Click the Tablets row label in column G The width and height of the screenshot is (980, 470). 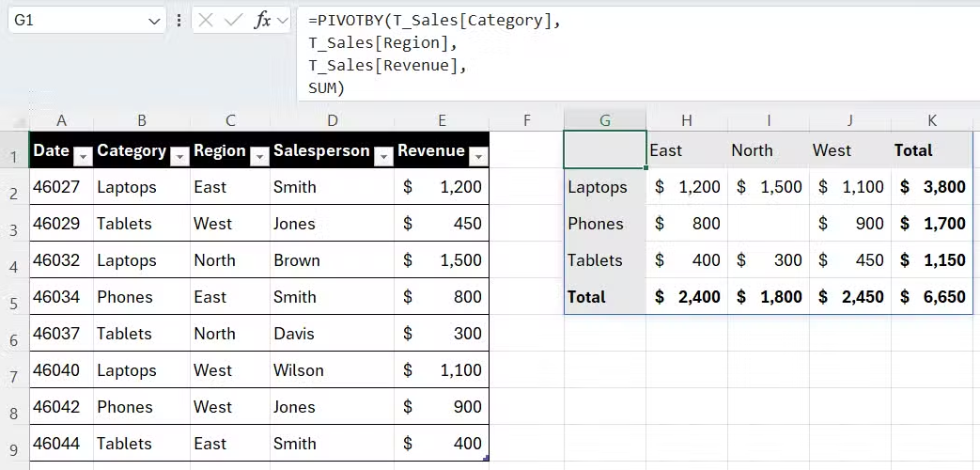click(x=605, y=260)
